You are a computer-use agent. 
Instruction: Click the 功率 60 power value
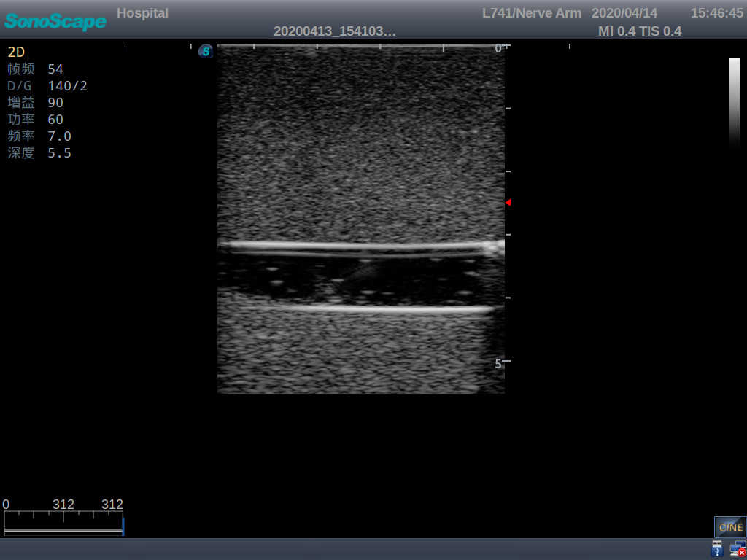[36, 119]
